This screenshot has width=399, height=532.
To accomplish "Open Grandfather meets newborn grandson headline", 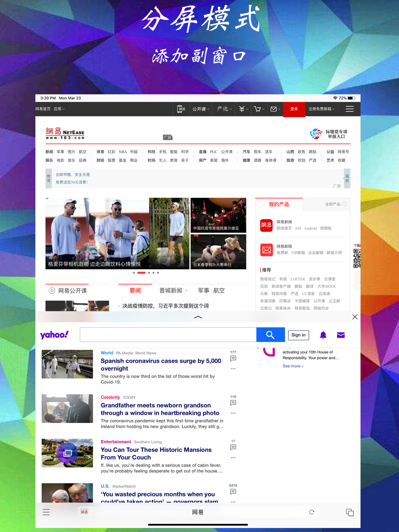I will [x=160, y=409].
